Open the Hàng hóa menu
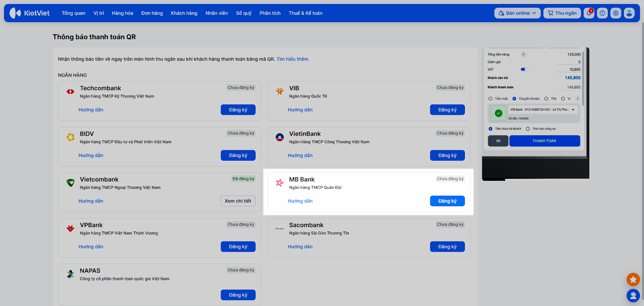This screenshot has width=644, height=306. pyautogui.click(x=122, y=13)
